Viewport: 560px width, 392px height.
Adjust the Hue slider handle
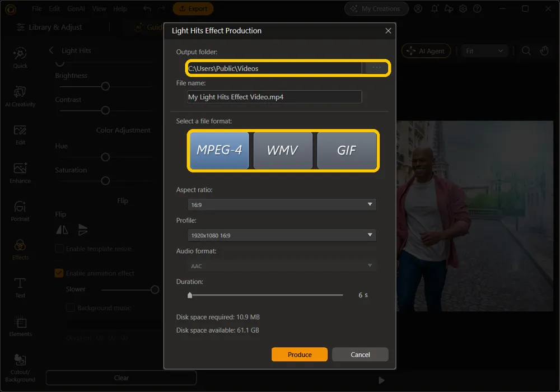[105, 157]
